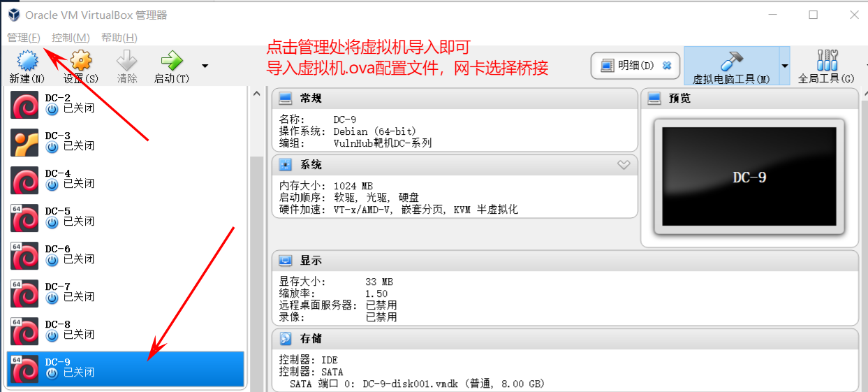The width and height of the screenshot is (868, 392).
Task: Click the General (常规) section icon
Action: [285, 99]
